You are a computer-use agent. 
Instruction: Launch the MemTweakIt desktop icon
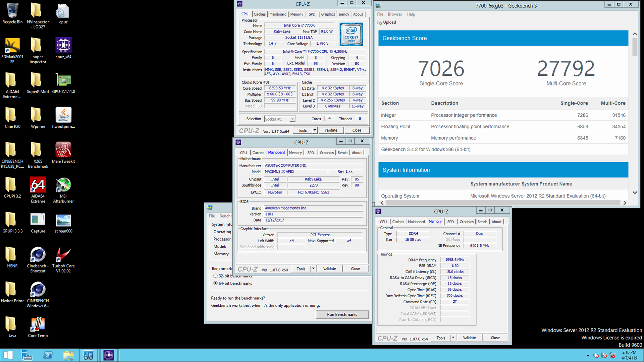click(63, 153)
